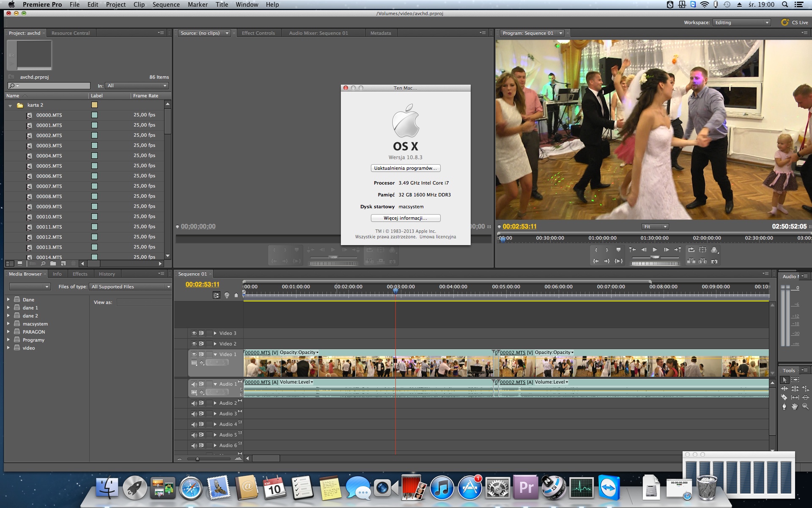The image size is (812, 508).
Task: Create a new item in Project panel
Action: click(63, 263)
